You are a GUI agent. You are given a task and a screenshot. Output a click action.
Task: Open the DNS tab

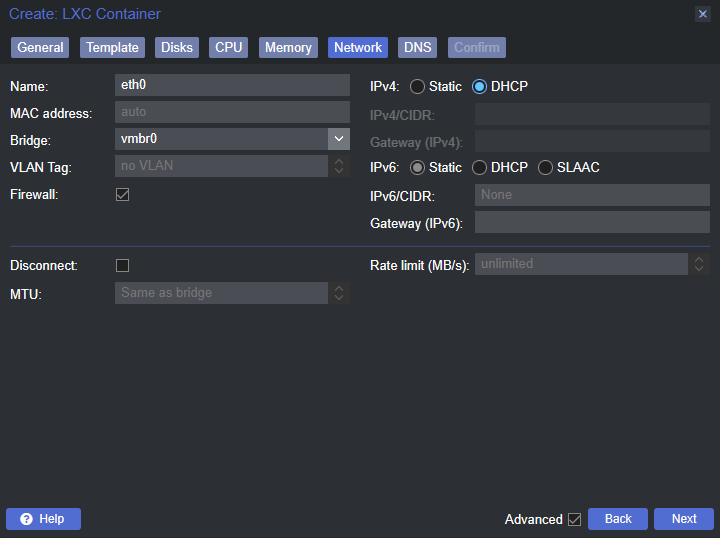[417, 47]
